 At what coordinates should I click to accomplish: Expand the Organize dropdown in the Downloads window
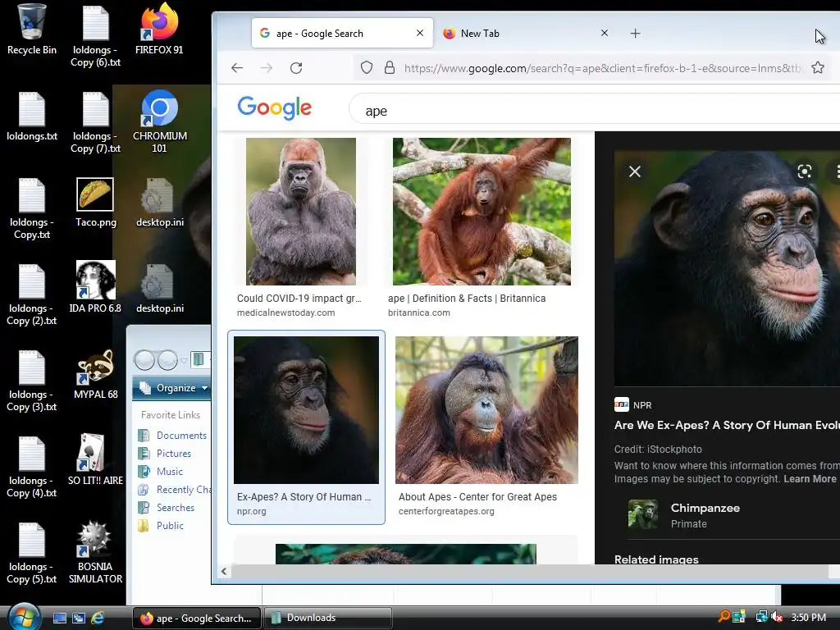pyautogui.click(x=173, y=388)
